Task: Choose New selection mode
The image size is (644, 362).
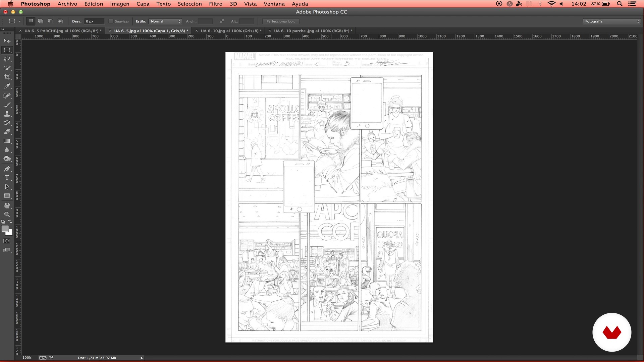Action: [x=31, y=21]
